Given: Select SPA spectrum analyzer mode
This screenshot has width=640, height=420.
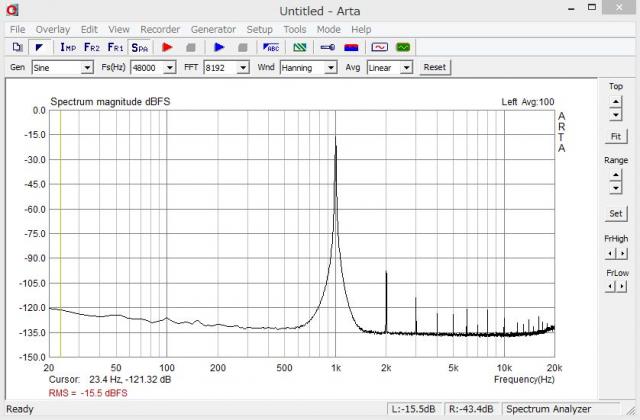Looking at the screenshot, I should click(140, 48).
